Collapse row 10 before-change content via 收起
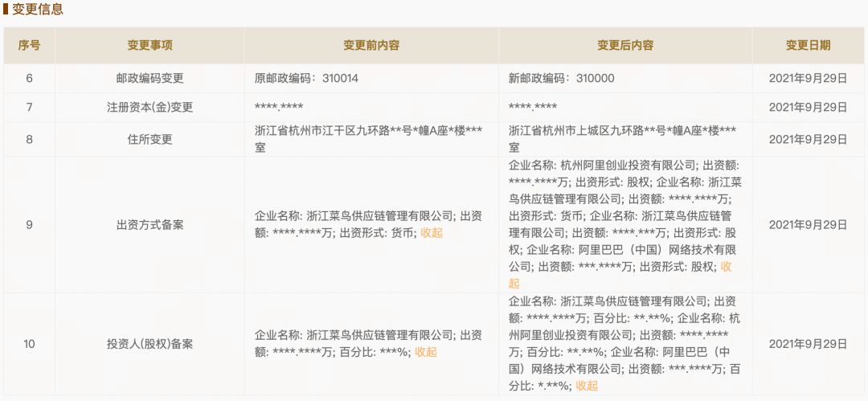 pyautogui.click(x=426, y=352)
